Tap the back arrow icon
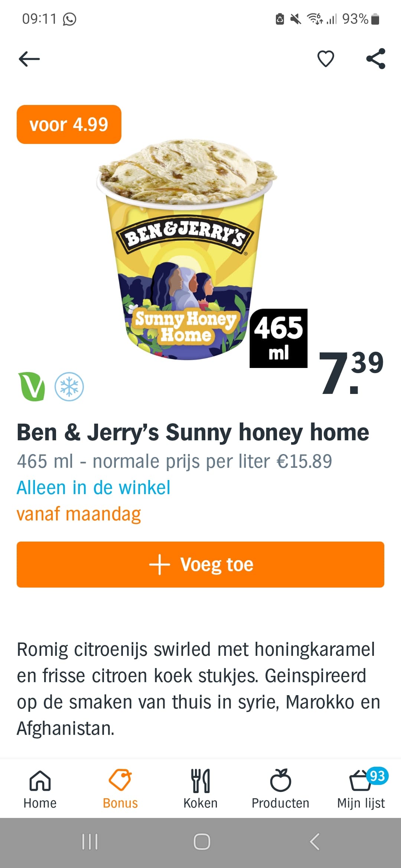 click(29, 59)
